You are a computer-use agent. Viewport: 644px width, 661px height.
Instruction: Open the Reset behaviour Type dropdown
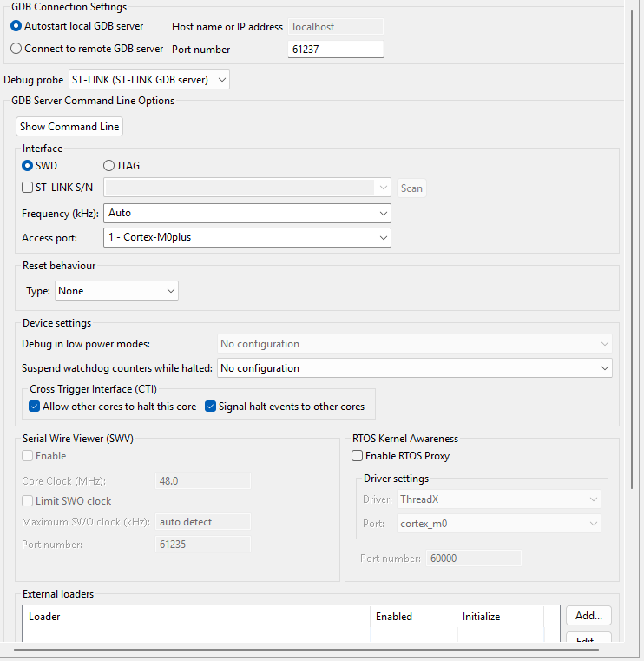pyautogui.click(x=116, y=291)
